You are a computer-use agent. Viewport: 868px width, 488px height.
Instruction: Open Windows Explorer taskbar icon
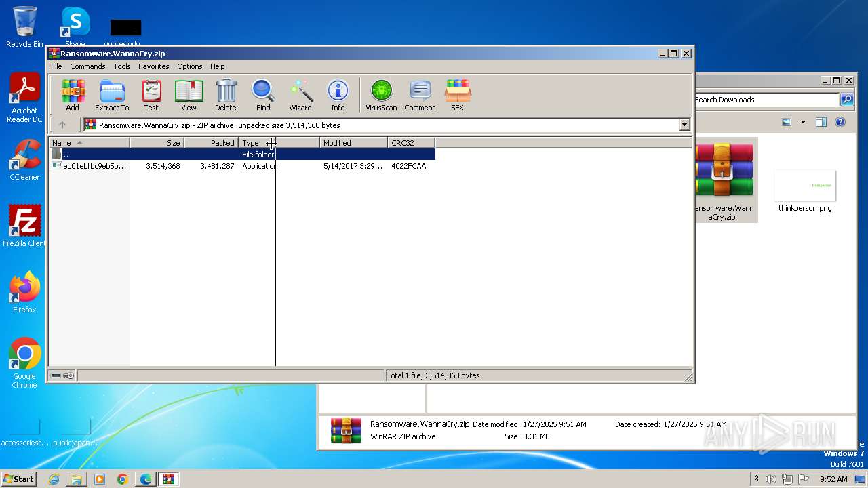pyautogui.click(x=77, y=479)
